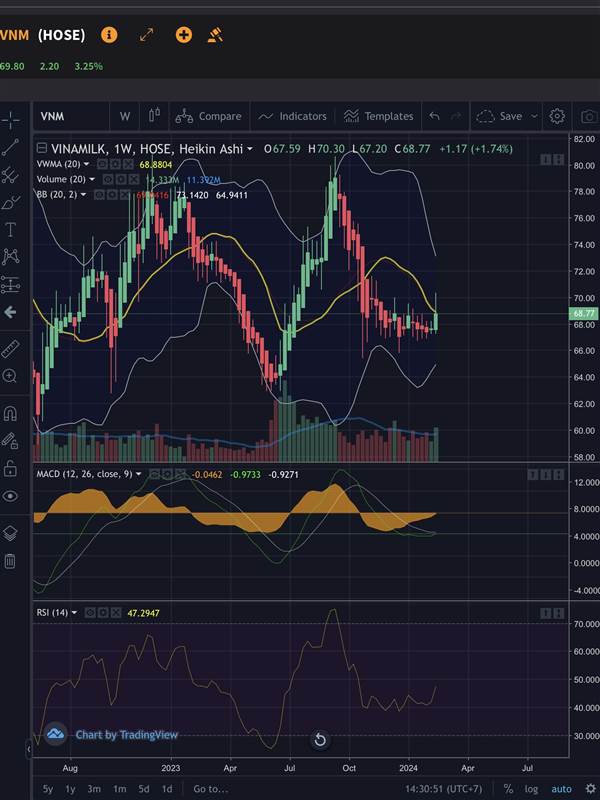Click the redo arrow in top toolbar
Screen dimensions: 600x800
pos(457,116)
